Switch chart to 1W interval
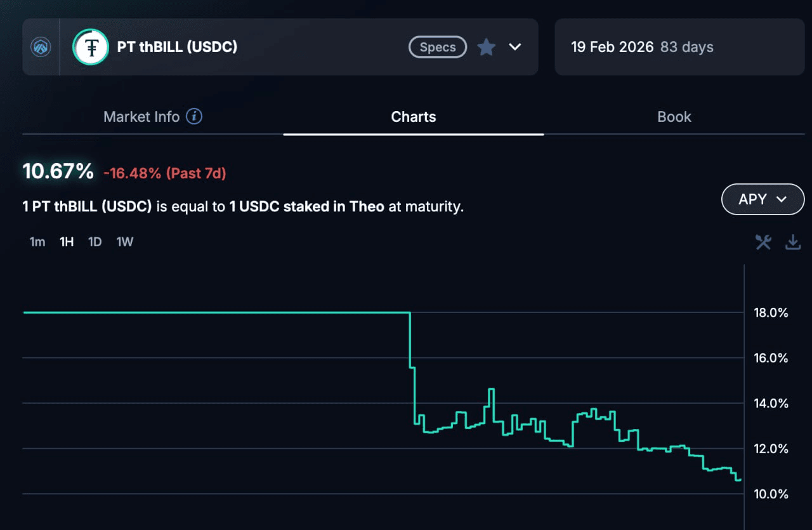This screenshot has width=812, height=530. pos(125,242)
